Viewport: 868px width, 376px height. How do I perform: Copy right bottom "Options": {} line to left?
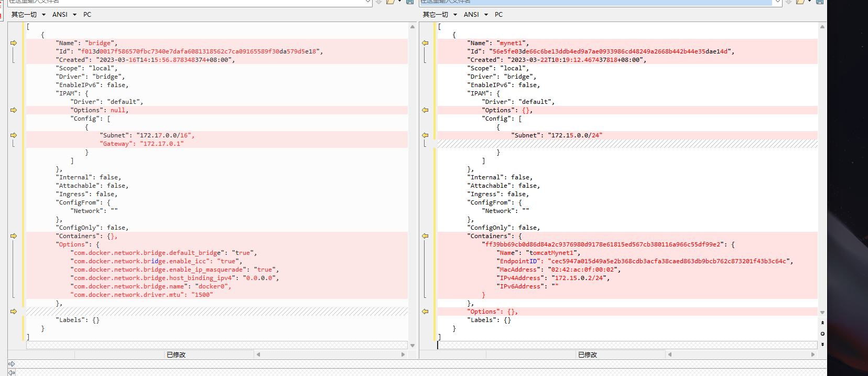pyautogui.click(x=425, y=311)
